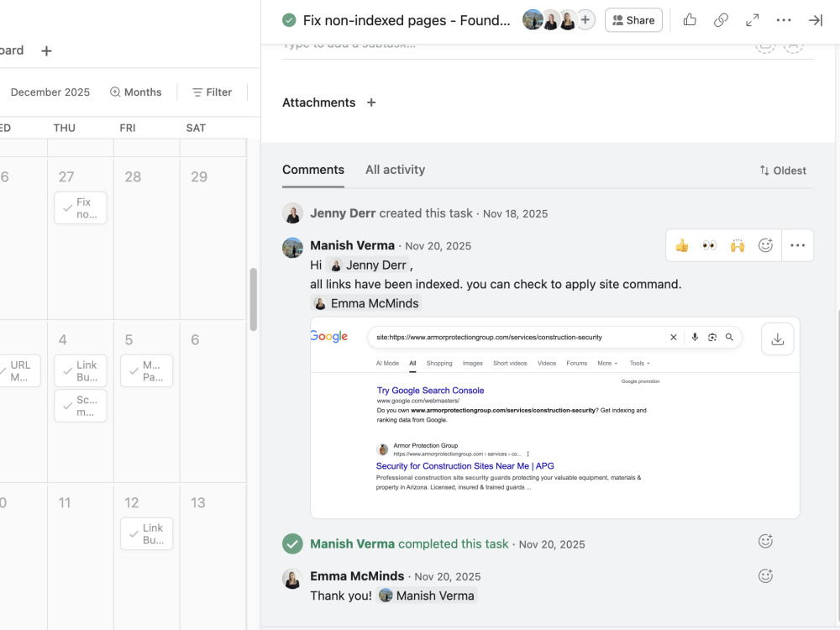
Task: Select calendar day 28
Action: (133, 176)
